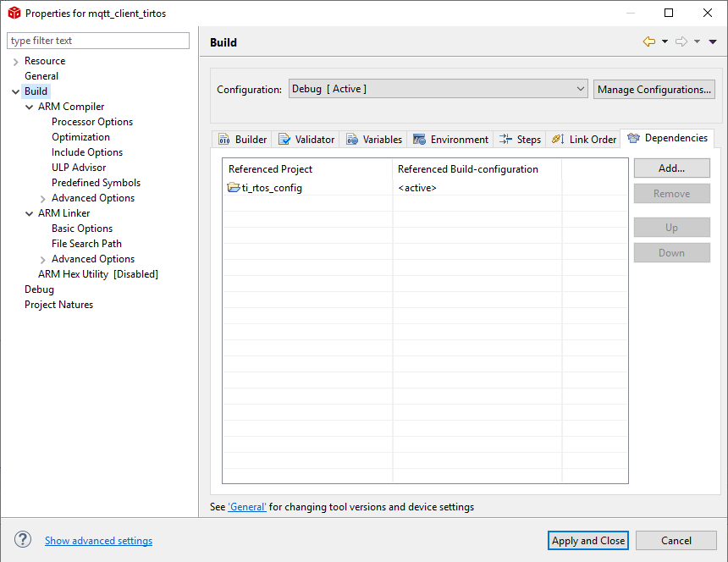
Task: Expand Advanced Options under ARM Linker
Action: point(43,259)
